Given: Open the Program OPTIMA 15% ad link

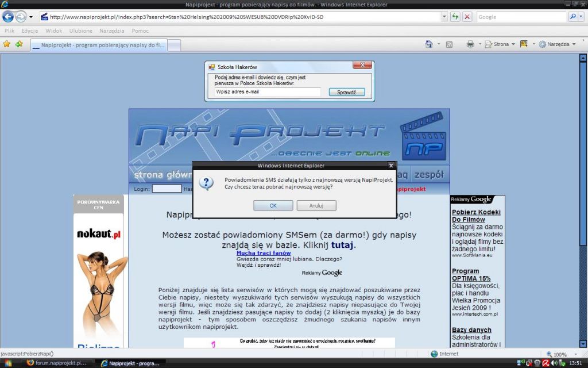Looking at the screenshot, I should (471, 275).
